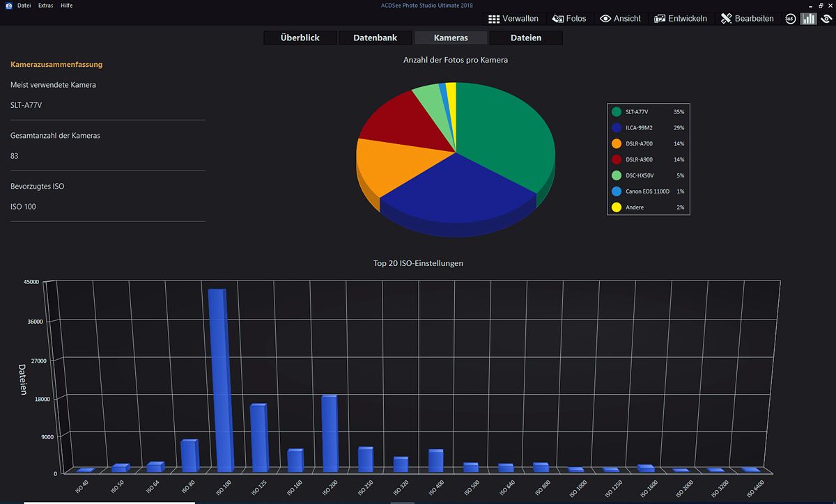Open the Extras menu
The width and height of the screenshot is (836, 504).
[45, 6]
